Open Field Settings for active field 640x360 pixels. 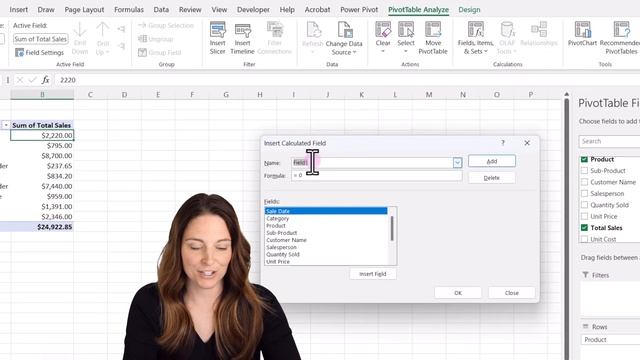[x=40, y=53]
